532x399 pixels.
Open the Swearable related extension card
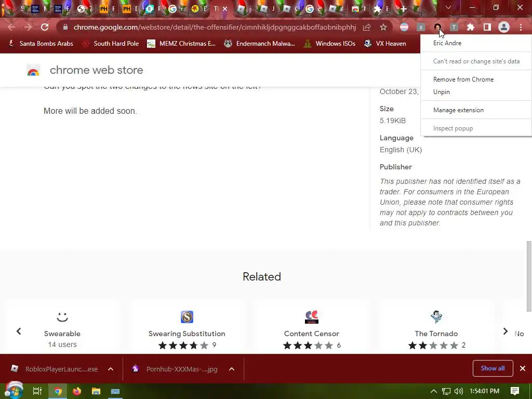click(62, 327)
